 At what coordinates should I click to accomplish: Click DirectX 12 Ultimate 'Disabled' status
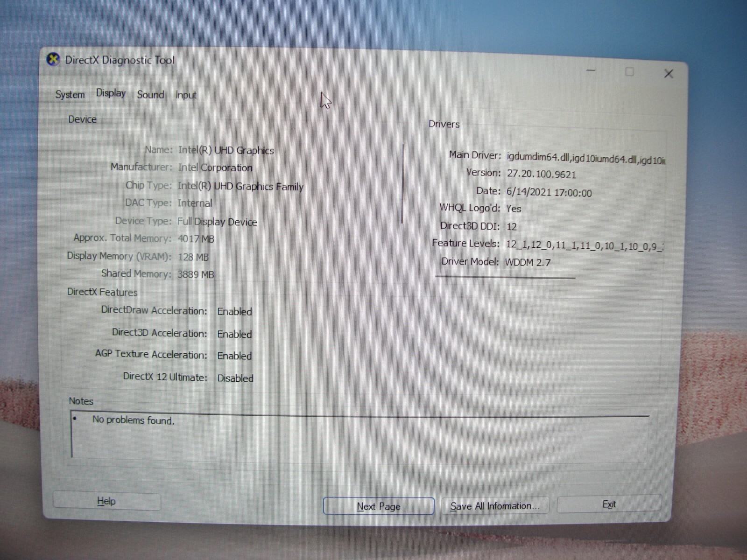(x=235, y=378)
